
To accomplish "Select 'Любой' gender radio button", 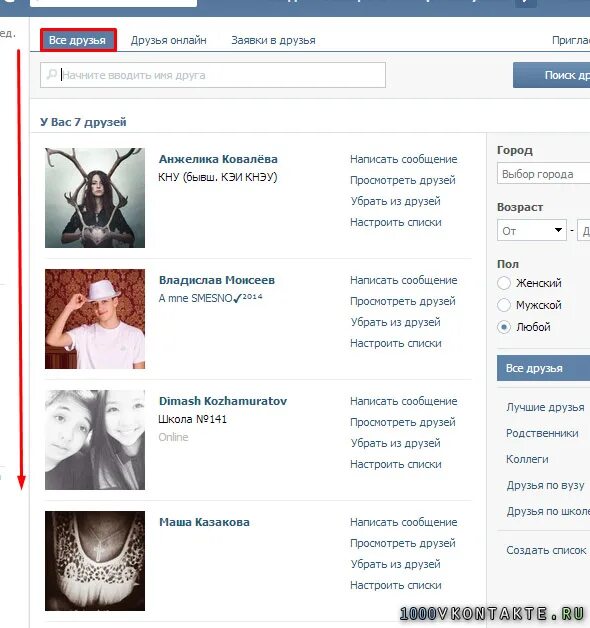I will 504,327.
